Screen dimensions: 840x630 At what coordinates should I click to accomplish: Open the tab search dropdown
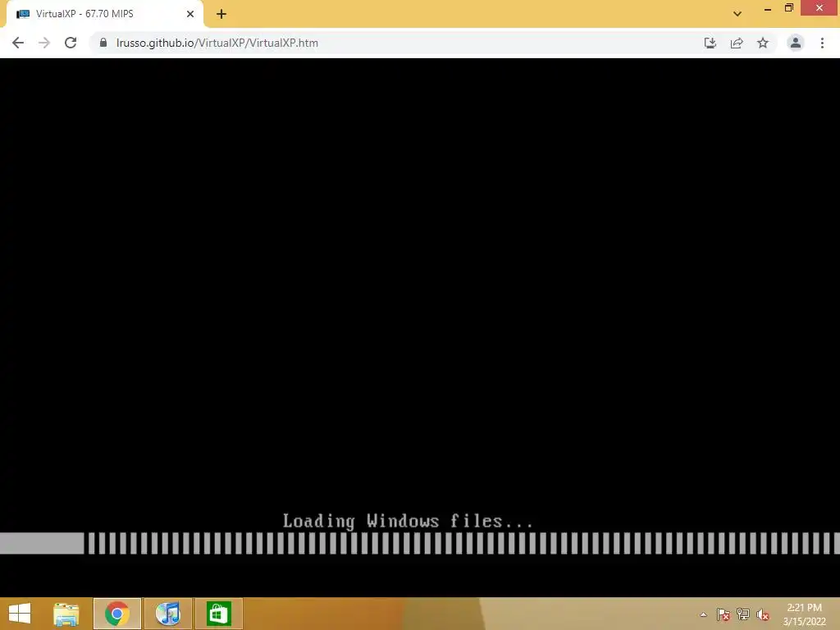click(737, 14)
